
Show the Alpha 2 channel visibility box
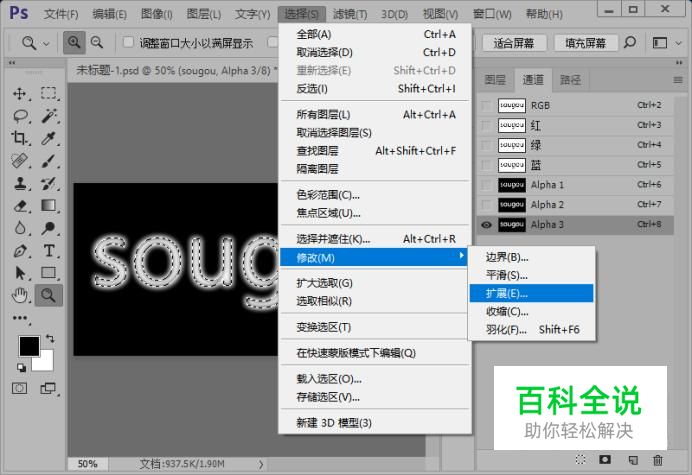click(486, 205)
